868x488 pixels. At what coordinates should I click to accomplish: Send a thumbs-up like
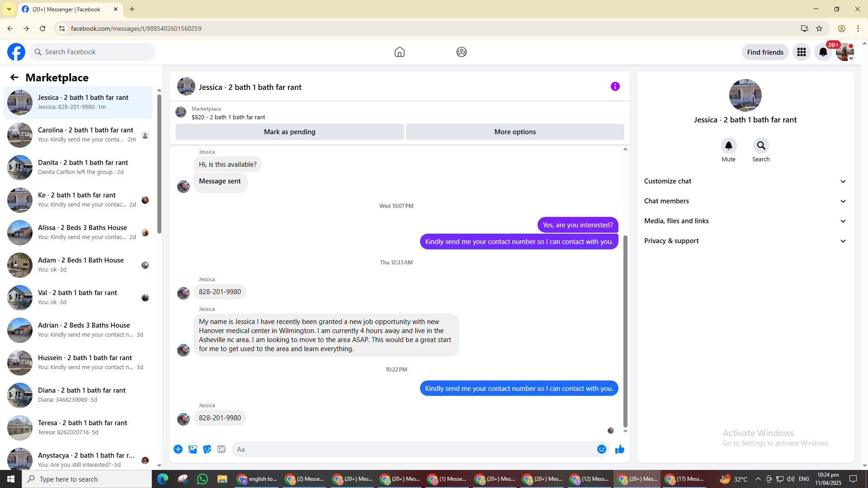click(620, 449)
